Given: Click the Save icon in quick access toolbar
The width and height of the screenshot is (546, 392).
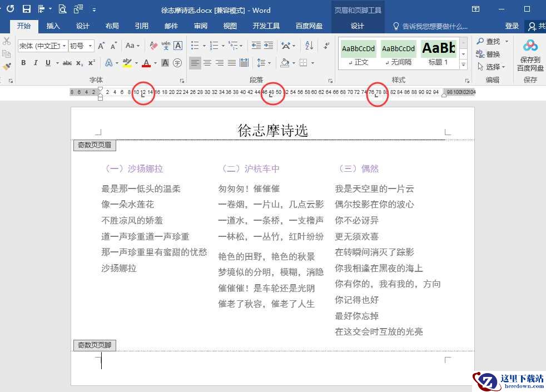Looking at the screenshot, I should point(27,9).
